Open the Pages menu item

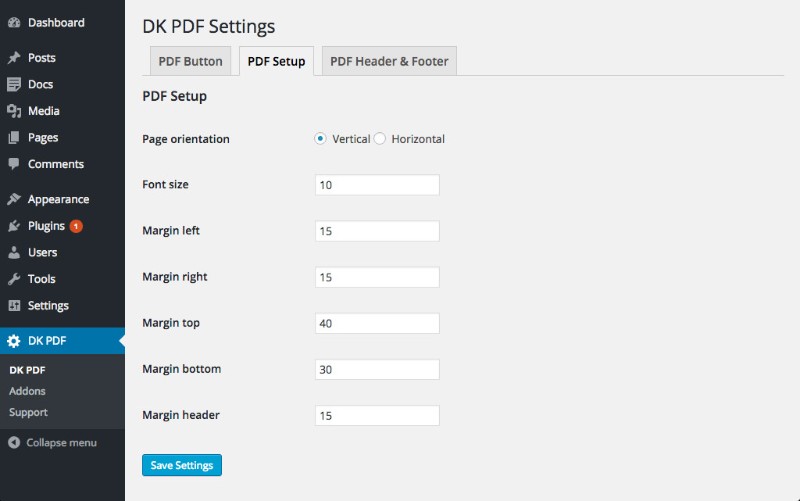coord(43,137)
